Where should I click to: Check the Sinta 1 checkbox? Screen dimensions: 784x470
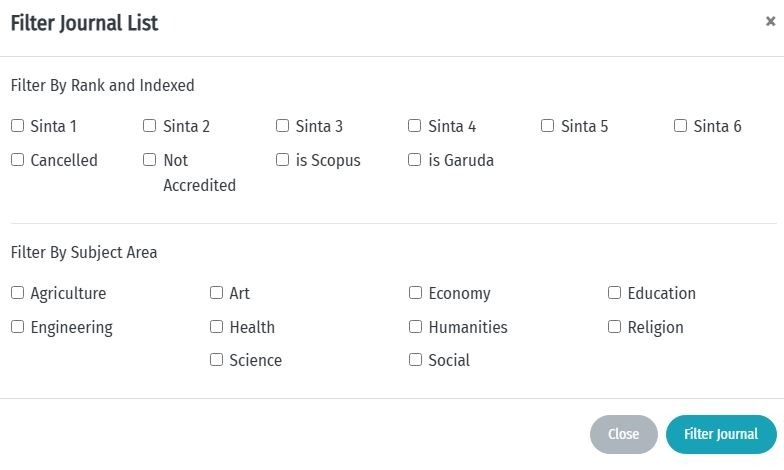(17, 126)
